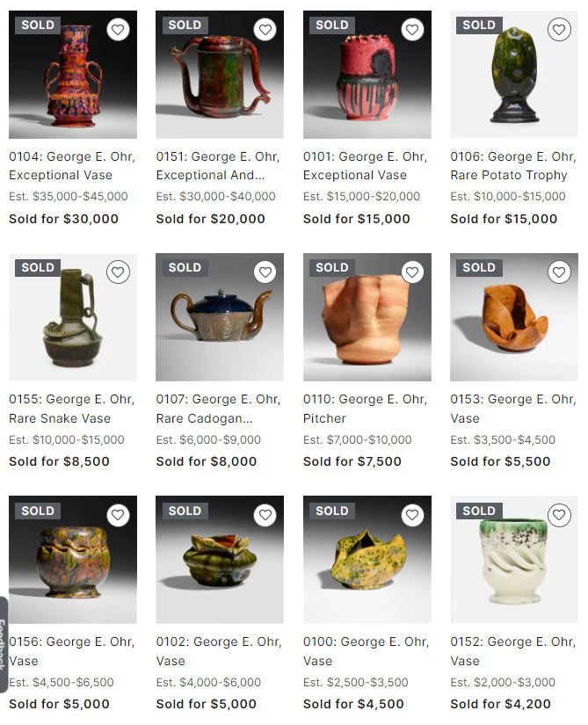588x725 pixels.
Task: Click the SOLD badge on lot 0155
Action: pyautogui.click(x=38, y=268)
